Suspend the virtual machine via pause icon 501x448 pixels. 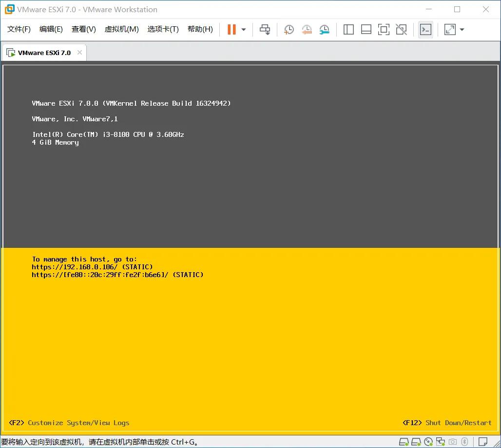[x=231, y=29]
